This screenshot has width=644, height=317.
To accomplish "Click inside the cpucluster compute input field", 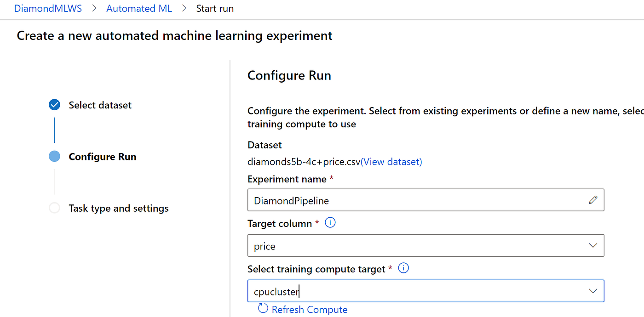I will pos(414,291).
